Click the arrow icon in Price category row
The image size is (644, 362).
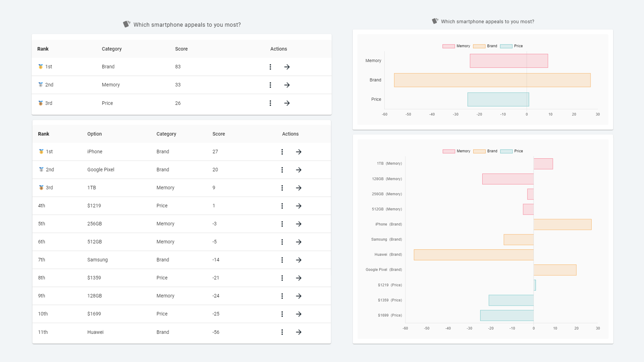pyautogui.click(x=287, y=103)
